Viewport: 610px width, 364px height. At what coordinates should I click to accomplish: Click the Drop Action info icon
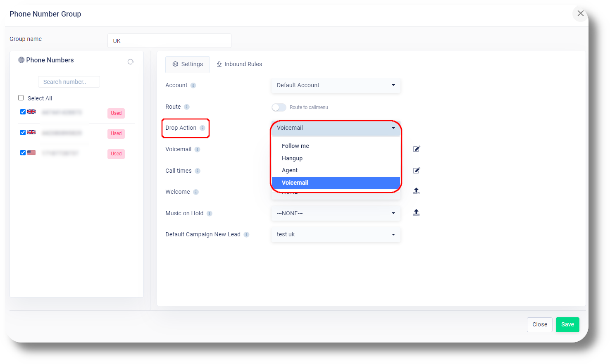tap(202, 128)
